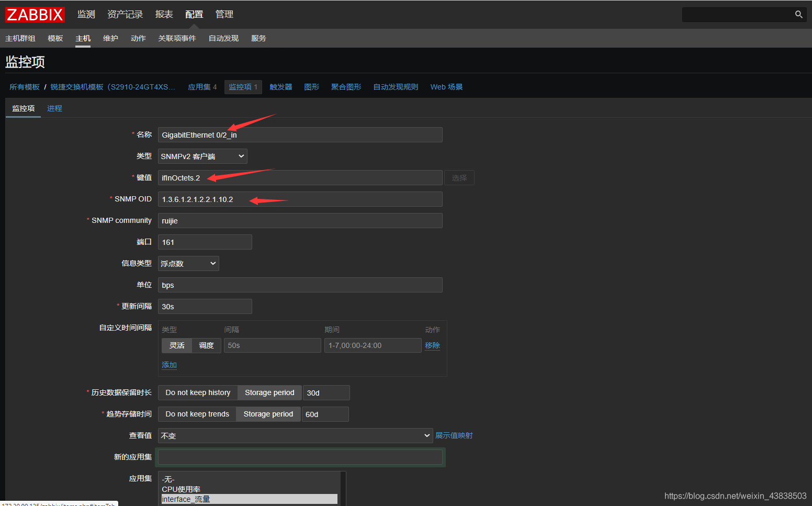Select trends Storage period option
Viewport: 812px width, 506px height.
point(268,414)
